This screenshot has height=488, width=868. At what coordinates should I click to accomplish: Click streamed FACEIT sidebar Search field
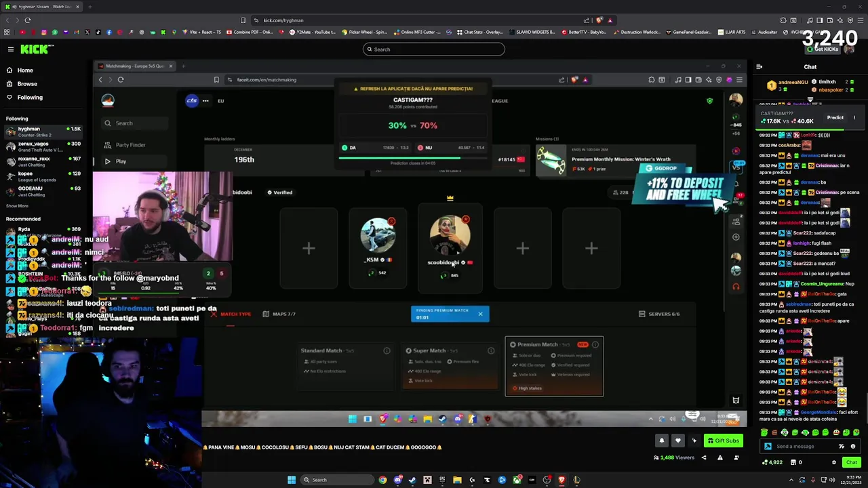point(134,123)
